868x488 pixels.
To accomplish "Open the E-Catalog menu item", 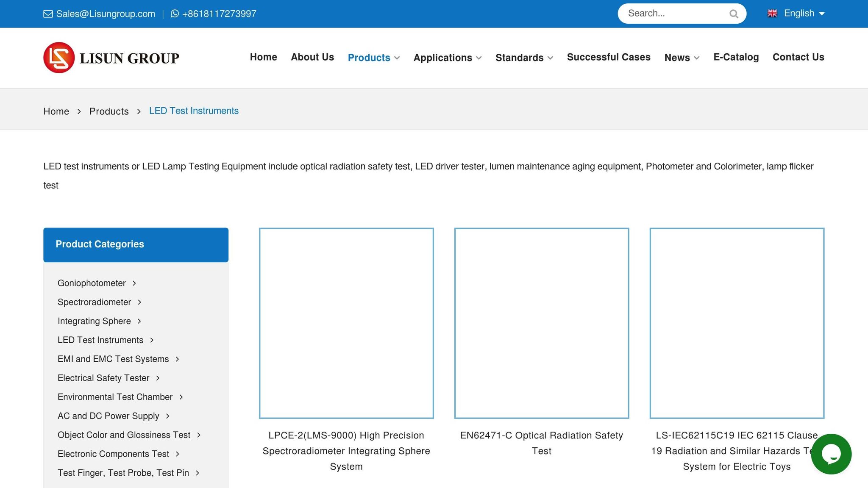I will pyautogui.click(x=736, y=57).
